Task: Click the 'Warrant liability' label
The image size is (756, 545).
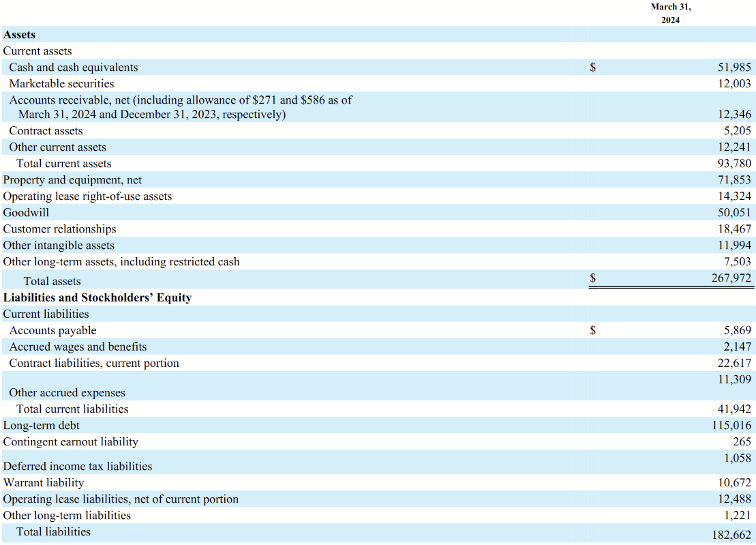Action: pos(44,483)
